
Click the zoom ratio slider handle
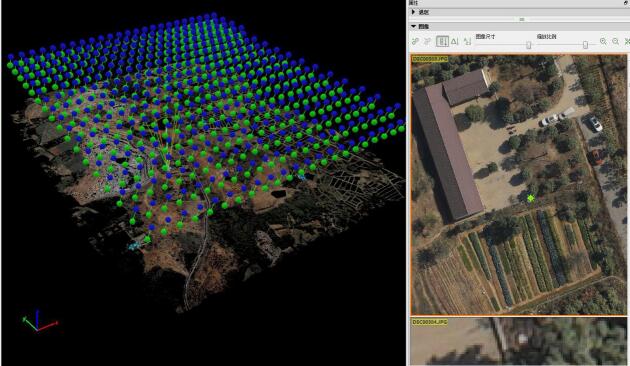point(585,45)
